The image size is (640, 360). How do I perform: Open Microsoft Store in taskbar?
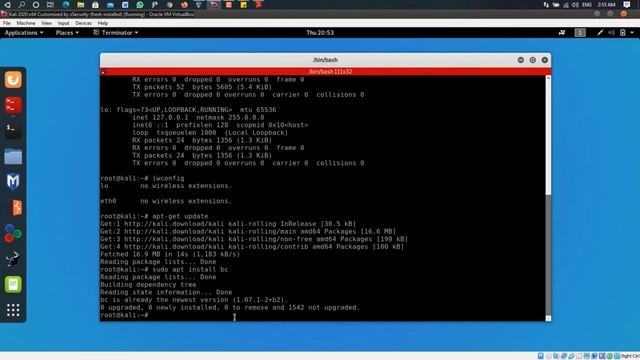click(95, 4)
